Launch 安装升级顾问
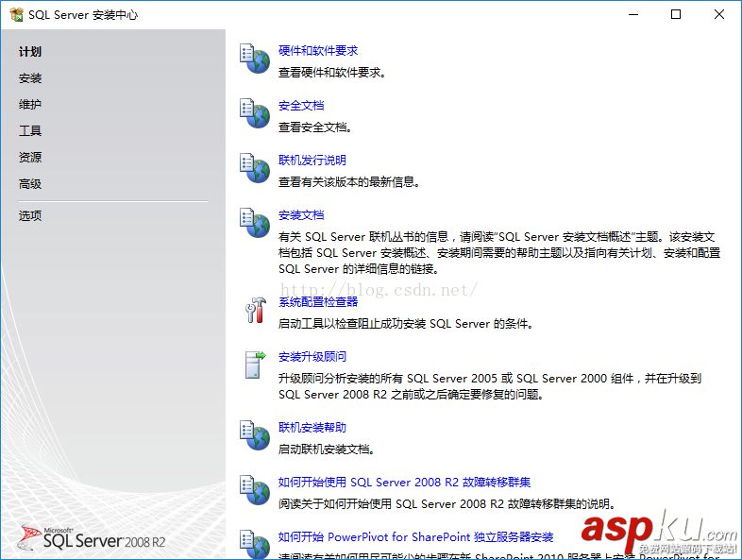The width and height of the screenshot is (742, 560). click(x=312, y=357)
